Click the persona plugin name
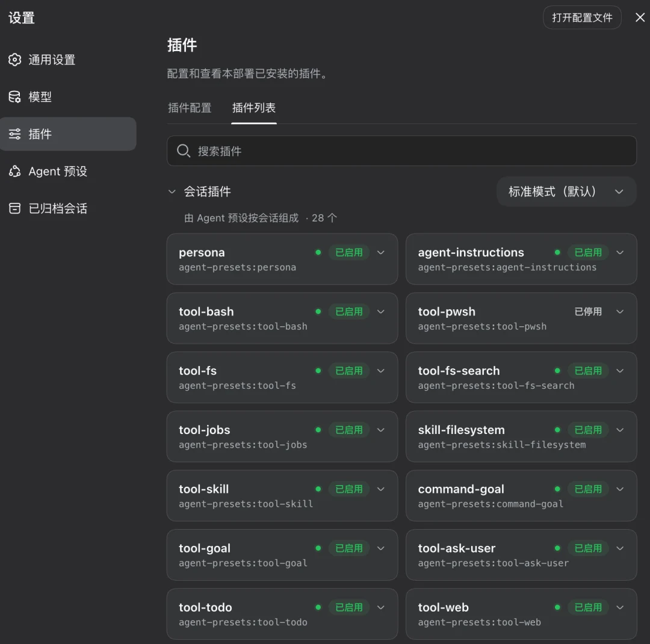Viewport: 650px width, 644px height. tap(202, 253)
